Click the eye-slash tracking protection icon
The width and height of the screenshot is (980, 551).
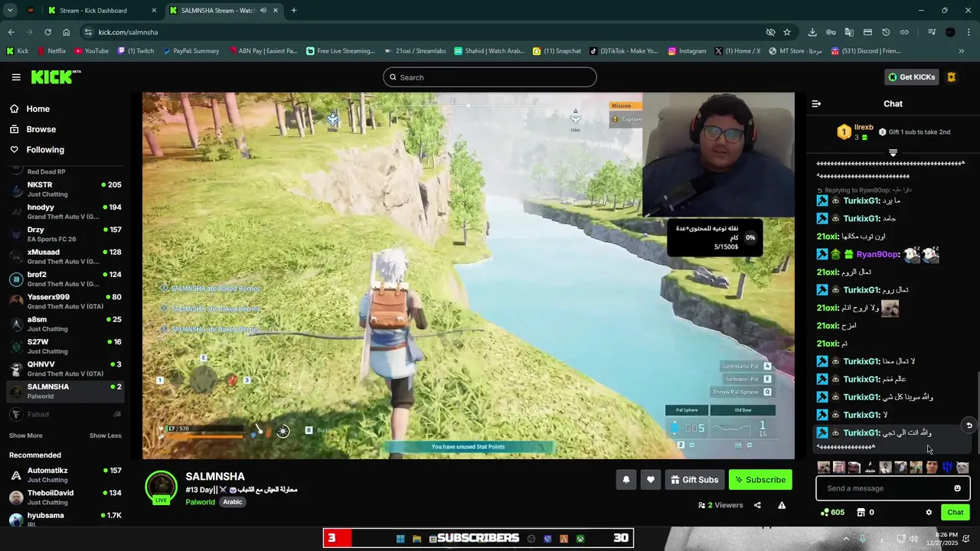(x=770, y=32)
